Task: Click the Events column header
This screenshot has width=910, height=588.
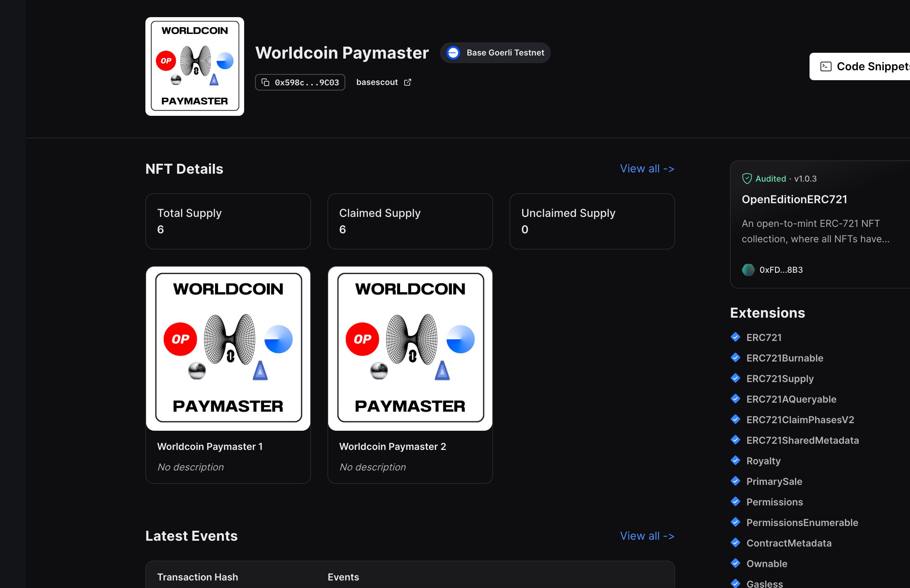Action: (x=343, y=577)
